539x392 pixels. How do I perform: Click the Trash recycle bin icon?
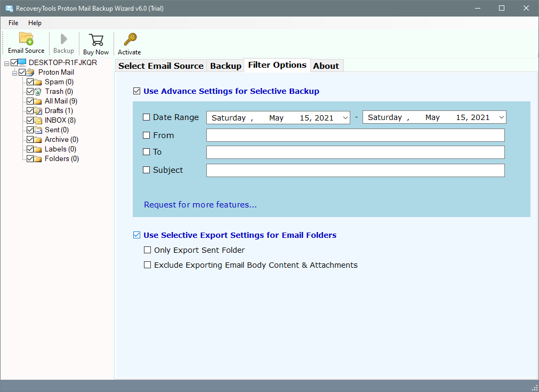click(x=38, y=92)
